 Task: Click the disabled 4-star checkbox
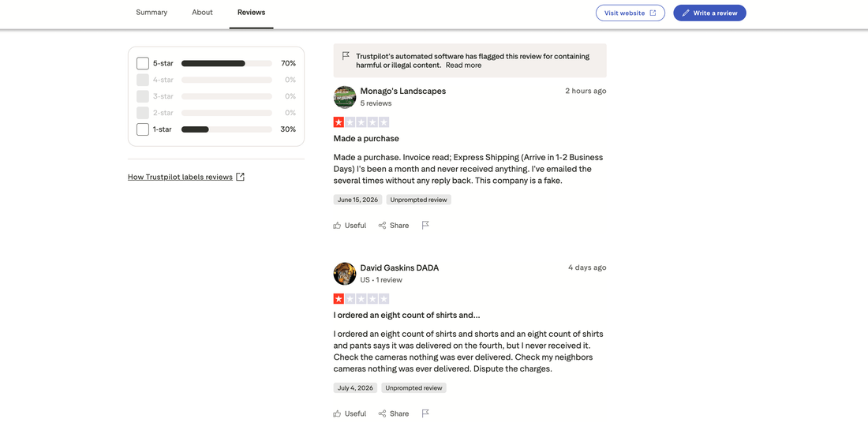(x=143, y=80)
